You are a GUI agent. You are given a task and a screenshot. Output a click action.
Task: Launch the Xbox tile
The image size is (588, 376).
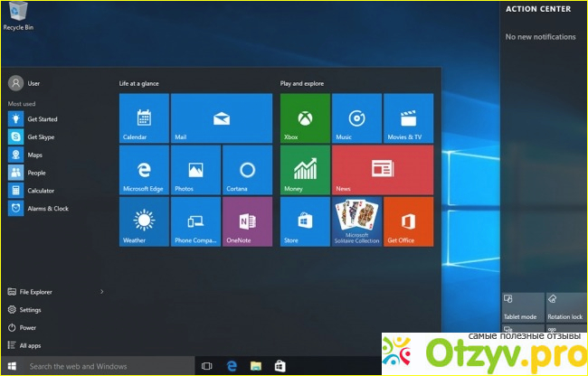pos(305,118)
